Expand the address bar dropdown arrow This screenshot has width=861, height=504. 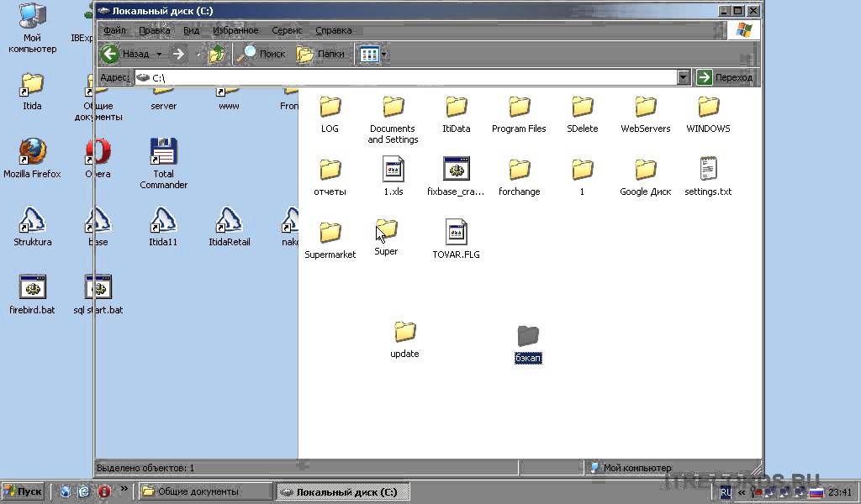click(x=683, y=78)
